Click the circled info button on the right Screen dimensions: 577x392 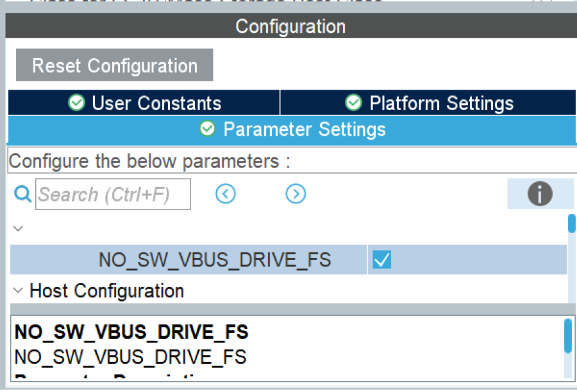coord(540,193)
